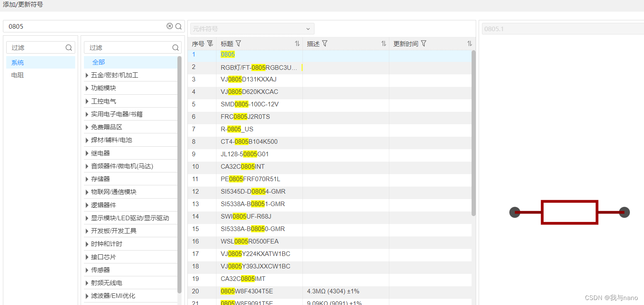The image size is (644, 305).
Task: Select the 射频无线电 category label
Action: point(107,283)
